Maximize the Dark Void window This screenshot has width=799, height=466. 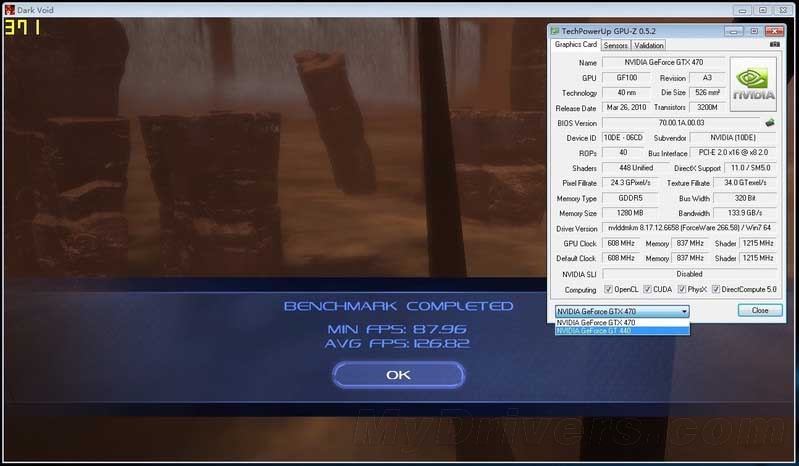[x=763, y=10]
